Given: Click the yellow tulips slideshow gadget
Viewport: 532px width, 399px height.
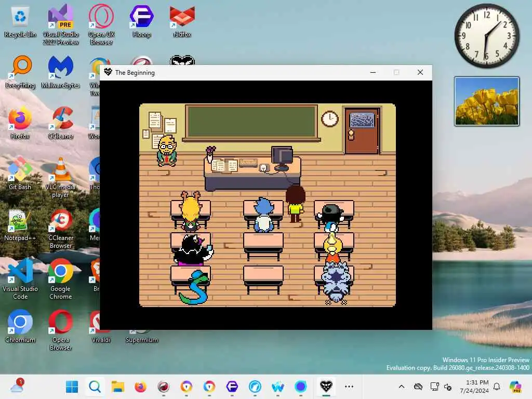Looking at the screenshot, I should click(x=486, y=101).
